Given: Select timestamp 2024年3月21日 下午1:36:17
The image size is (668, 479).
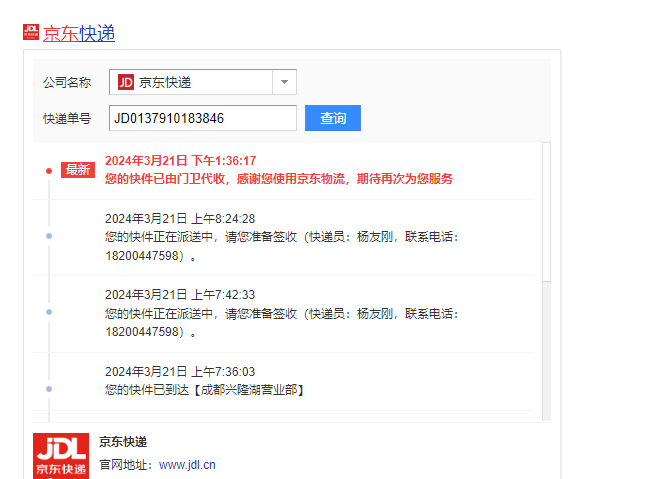Looking at the screenshot, I should point(181,161).
